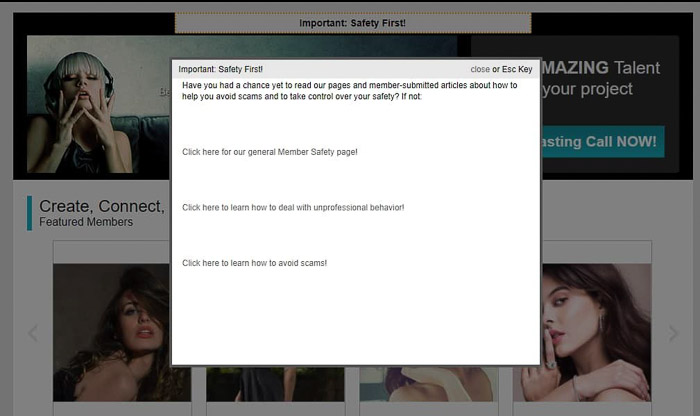The width and height of the screenshot is (700, 416).
Task: Click the previous arrow of Featured Members carousel
Action: pyautogui.click(x=32, y=333)
